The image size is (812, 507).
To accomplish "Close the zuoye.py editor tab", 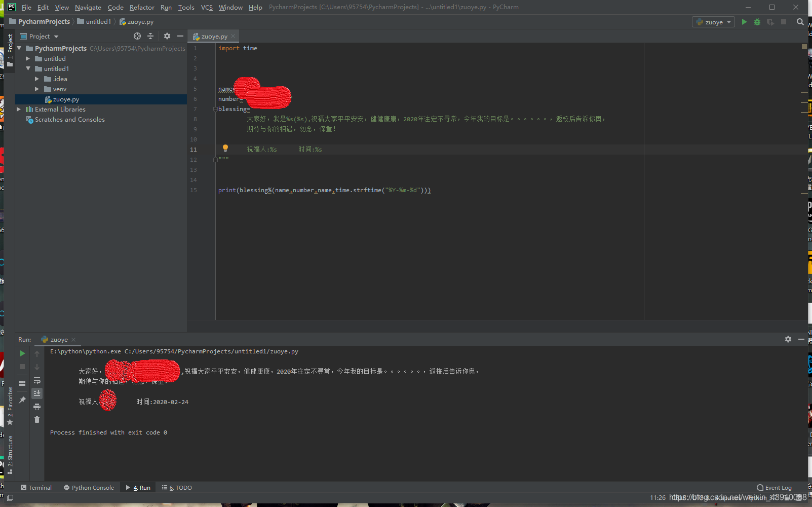I will coord(233,36).
